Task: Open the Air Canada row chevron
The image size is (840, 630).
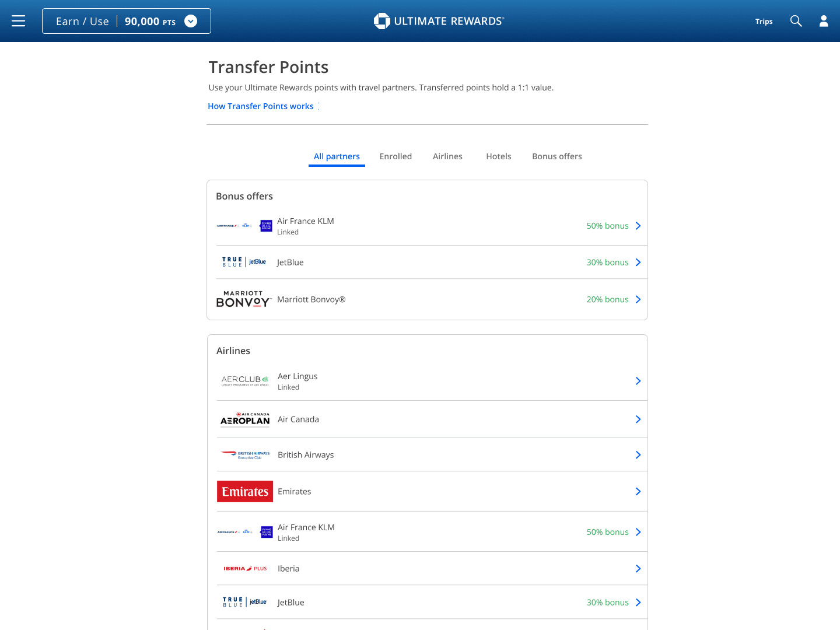Action: point(638,419)
